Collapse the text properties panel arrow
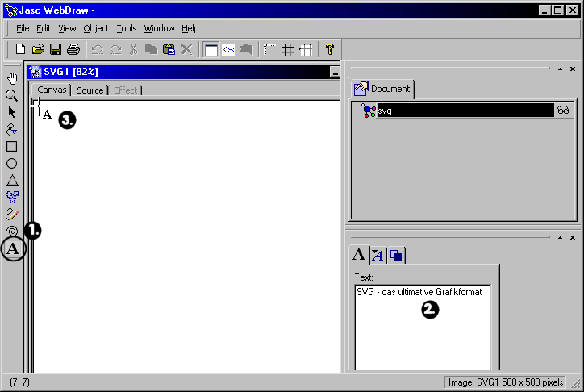This screenshot has width=584, height=392. 560,237
